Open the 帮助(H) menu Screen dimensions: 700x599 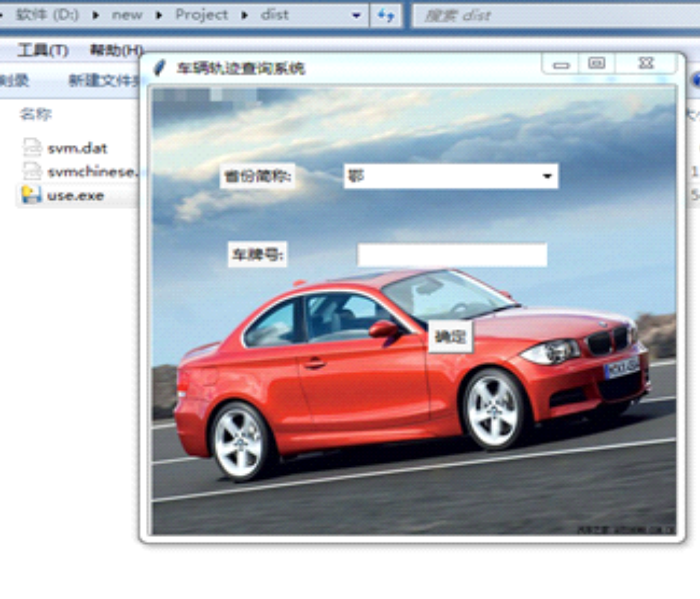click(x=115, y=51)
